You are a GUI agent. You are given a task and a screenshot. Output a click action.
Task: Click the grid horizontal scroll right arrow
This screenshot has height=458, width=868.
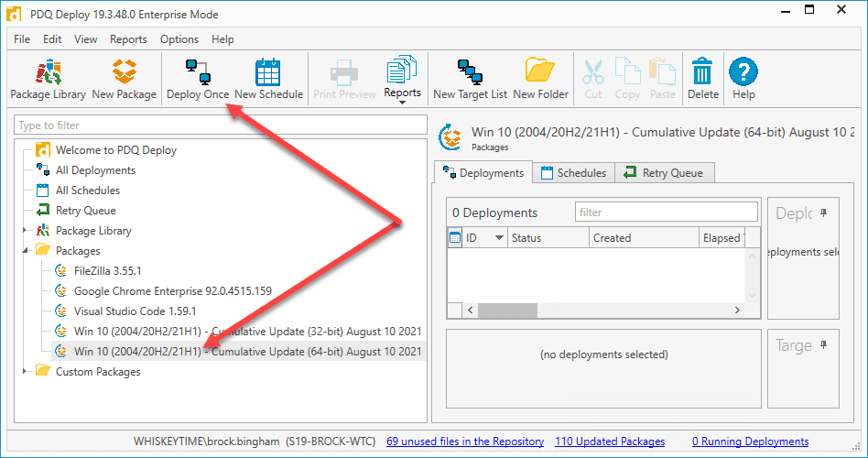737,311
